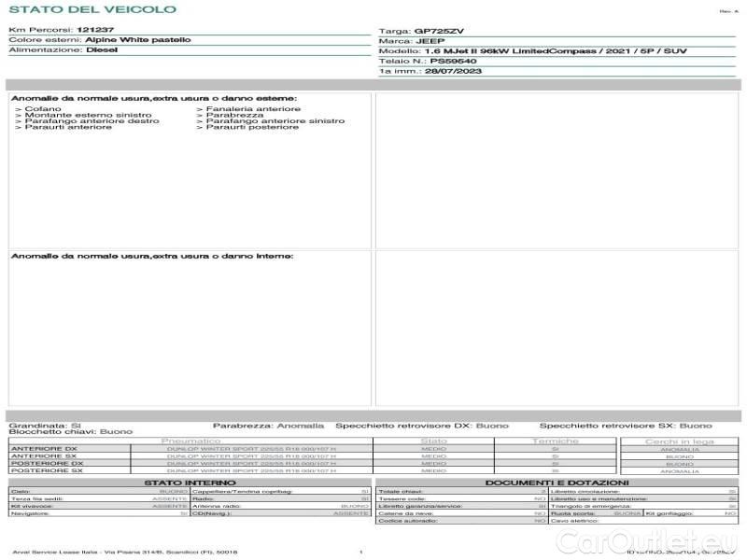
Task: Click the Cerchi in lega column header
Action: (679, 441)
